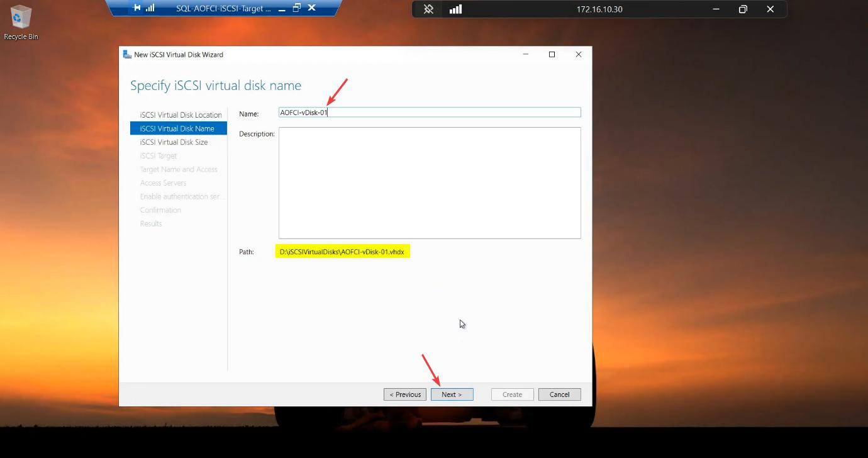The height and width of the screenshot is (458, 868).
Task: Select iSCSI Virtual Disk Name step
Action: pos(179,128)
